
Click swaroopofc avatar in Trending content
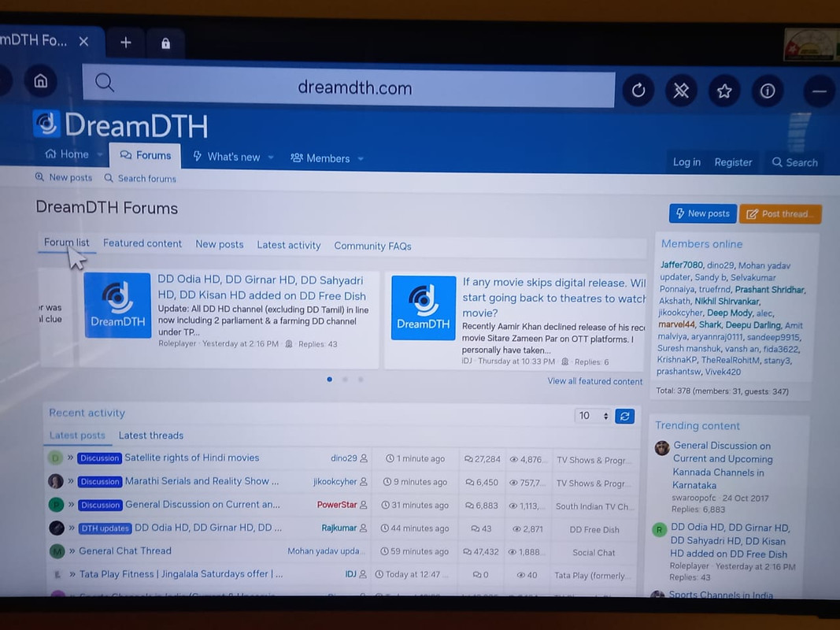[x=662, y=448]
